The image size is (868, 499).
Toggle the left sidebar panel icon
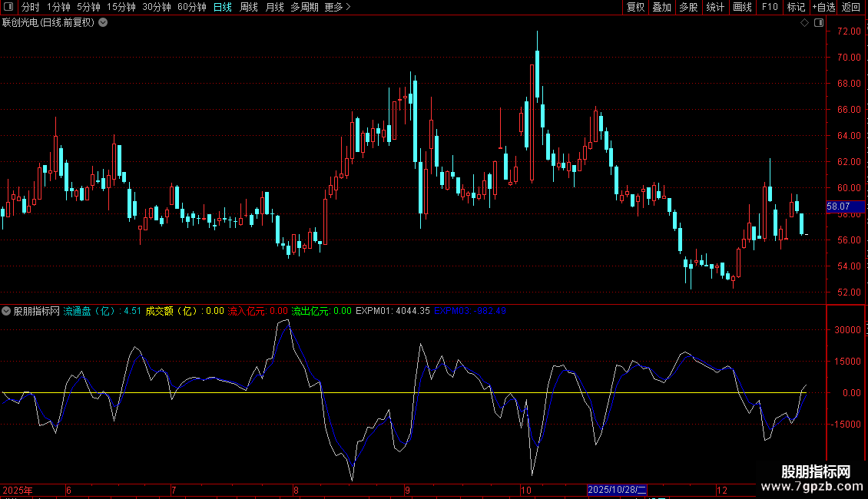pos(8,7)
